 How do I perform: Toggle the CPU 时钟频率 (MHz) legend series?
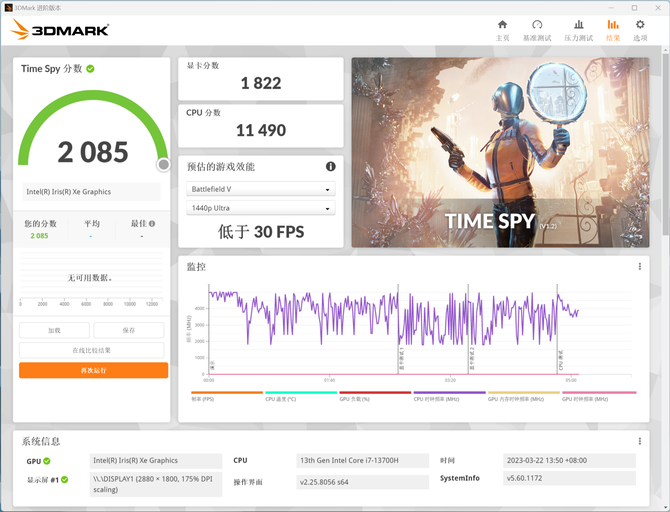coord(450,396)
